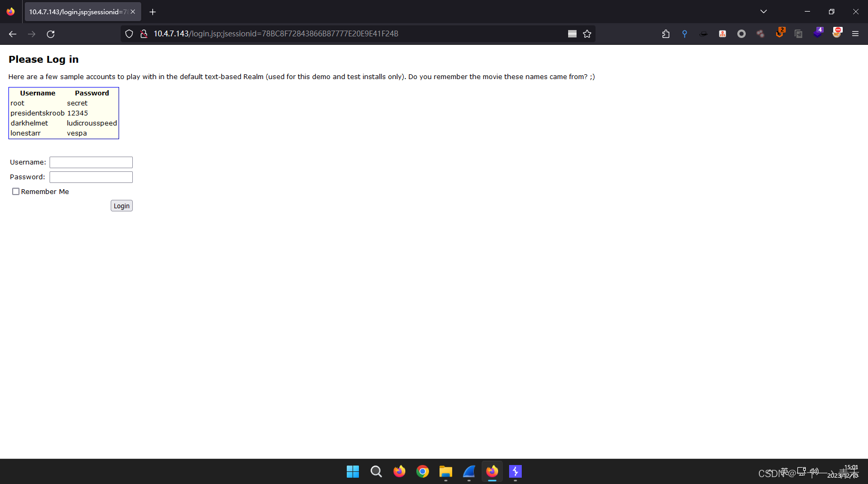
Task: Bookmark this page with the star
Action: tap(587, 34)
